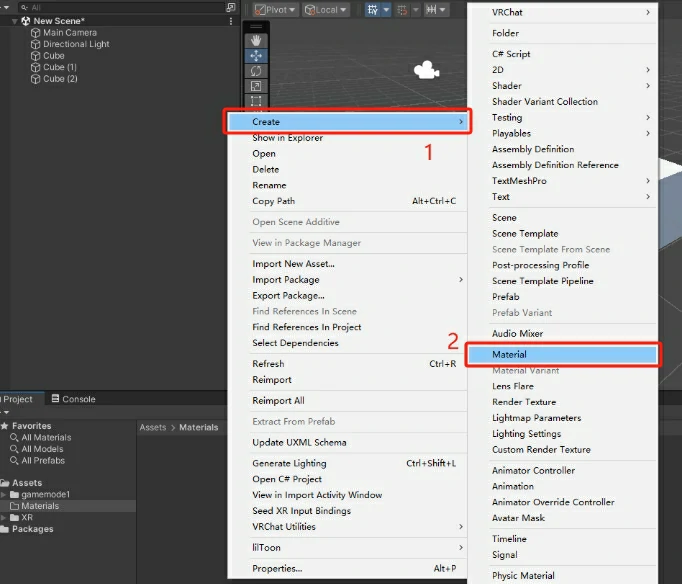
Task: Select the Scale tool
Action: coord(256,86)
